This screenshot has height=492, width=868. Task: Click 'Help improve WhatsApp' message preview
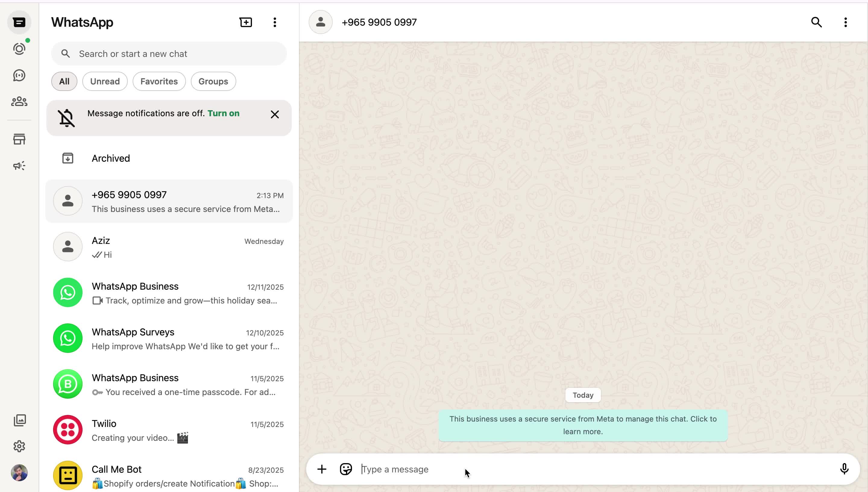[185, 347]
